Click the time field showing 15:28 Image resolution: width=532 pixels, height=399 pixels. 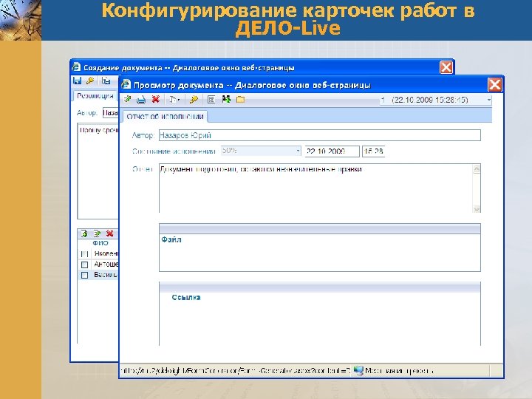(x=374, y=151)
